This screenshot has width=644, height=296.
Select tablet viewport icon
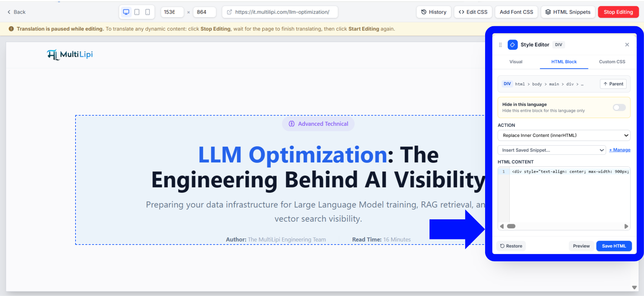point(137,12)
